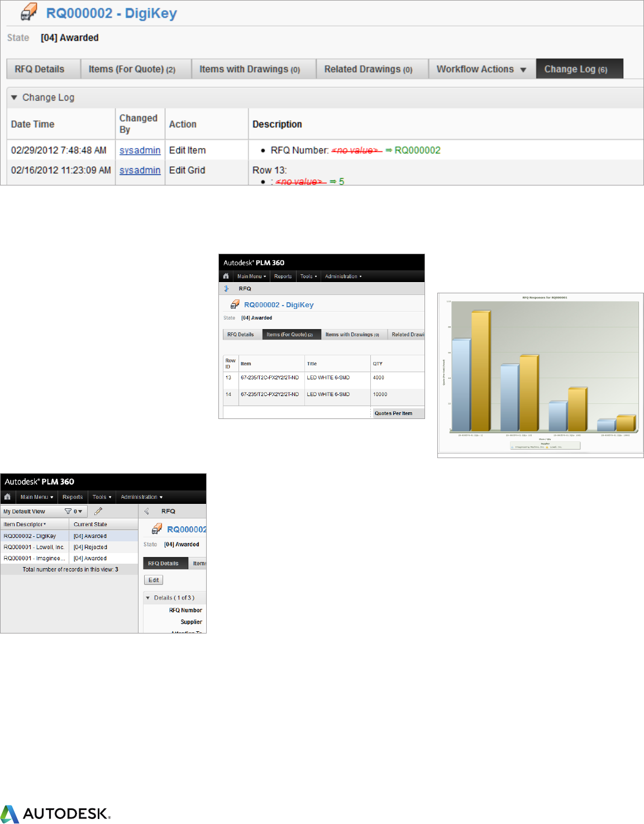Open the RFQ Responses bar chart thumbnail
The image size is (644, 824).
click(540, 375)
